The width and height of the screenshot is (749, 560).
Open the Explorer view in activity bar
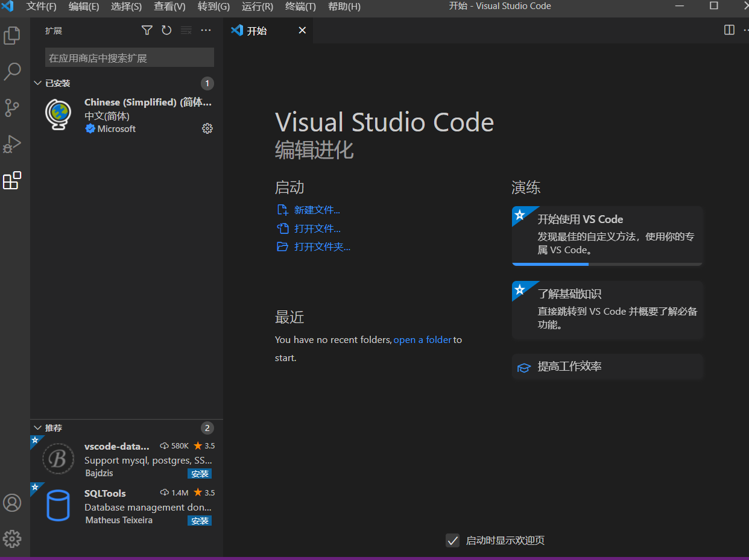pos(12,36)
